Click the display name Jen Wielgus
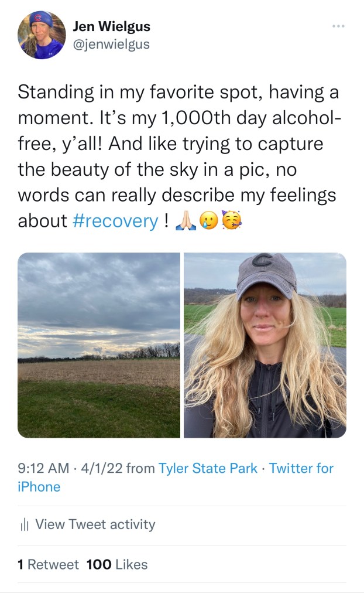This screenshot has width=364, height=600. click(111, 26)
